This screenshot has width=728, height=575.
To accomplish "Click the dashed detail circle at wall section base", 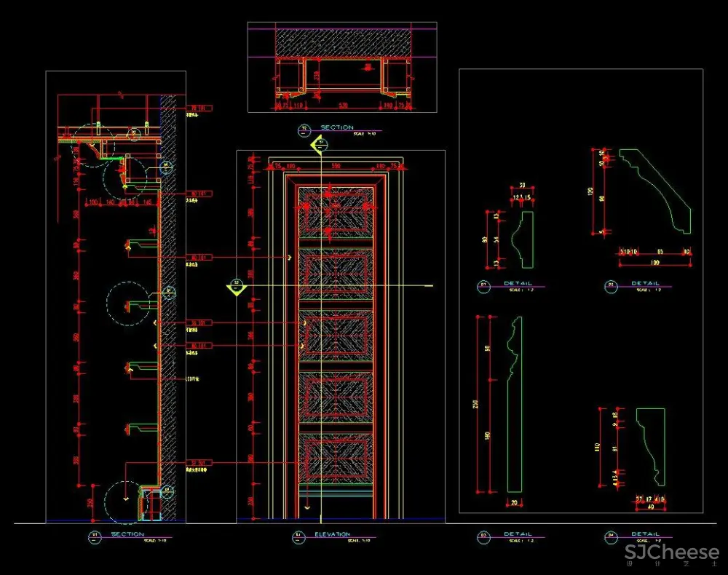I will click(x=125, y=501).
